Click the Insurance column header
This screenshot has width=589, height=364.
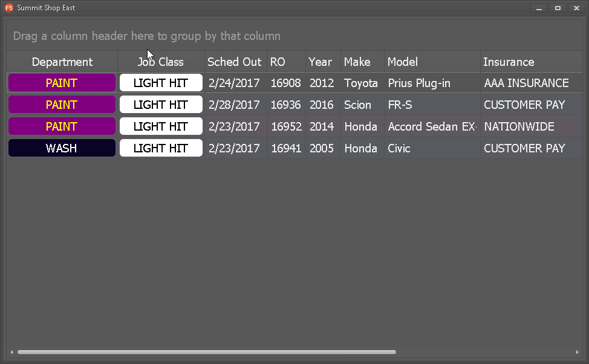point(508,62)
